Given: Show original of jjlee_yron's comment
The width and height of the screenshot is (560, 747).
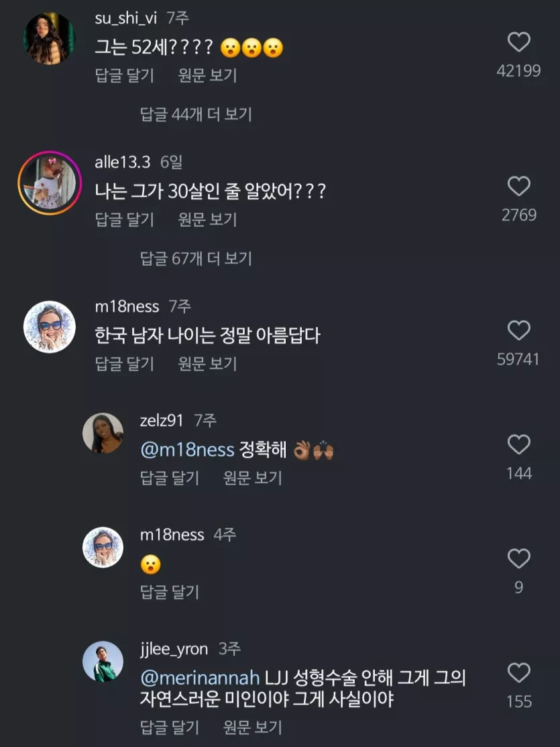Looking at the screenshot, I should [x=252, y=727].
